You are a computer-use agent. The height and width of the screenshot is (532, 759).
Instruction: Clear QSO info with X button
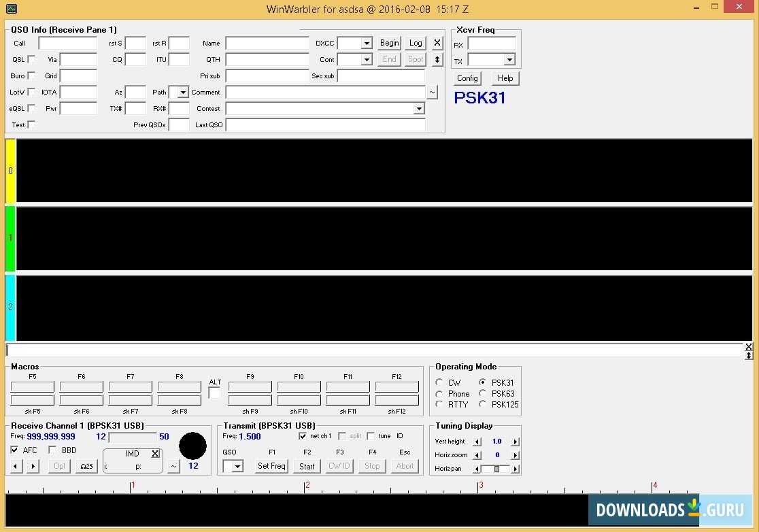click(x=437, y=43)
